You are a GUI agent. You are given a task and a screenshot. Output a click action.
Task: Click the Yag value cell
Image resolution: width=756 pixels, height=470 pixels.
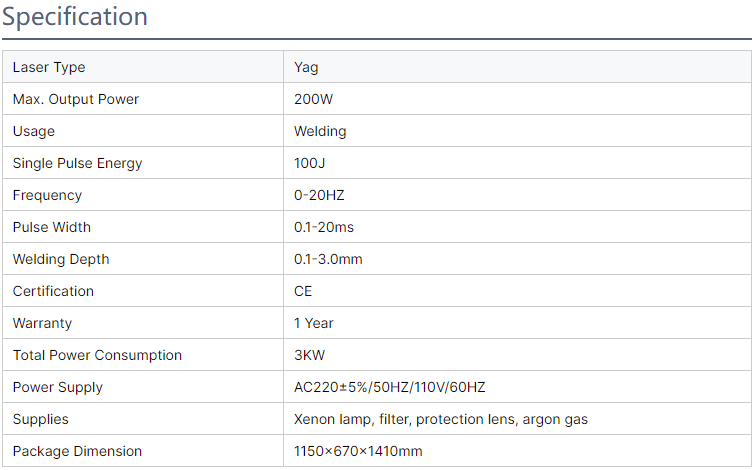click(517, 67)
